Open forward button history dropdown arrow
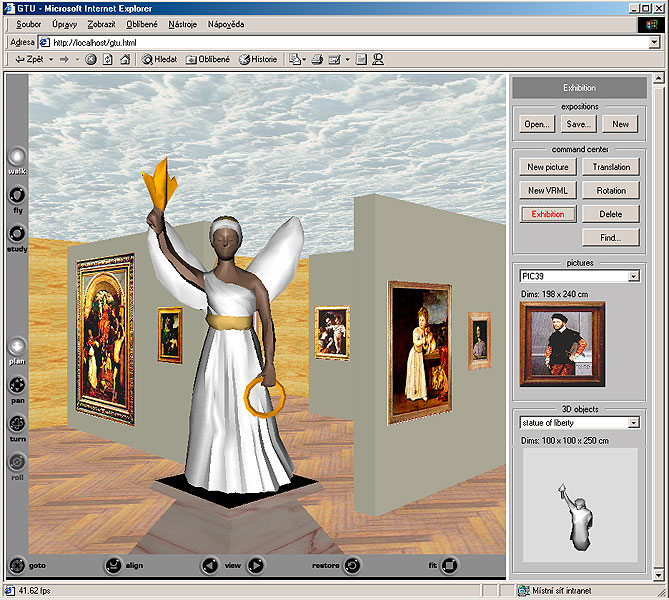669x600 pixels. pos(77,59)
